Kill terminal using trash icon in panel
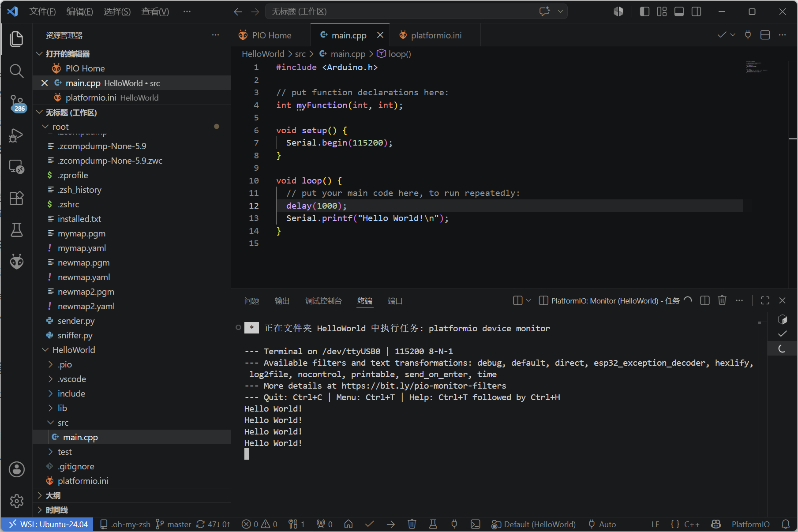The width and height of the screenshot is (798, 532). [x=722, y=300]
